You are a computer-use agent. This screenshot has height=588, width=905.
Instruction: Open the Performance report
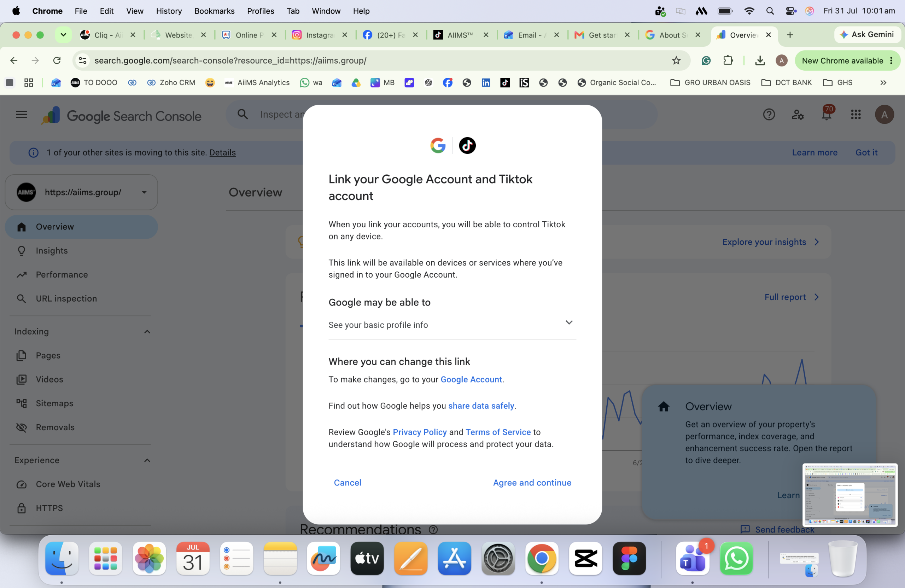(81, 275)
